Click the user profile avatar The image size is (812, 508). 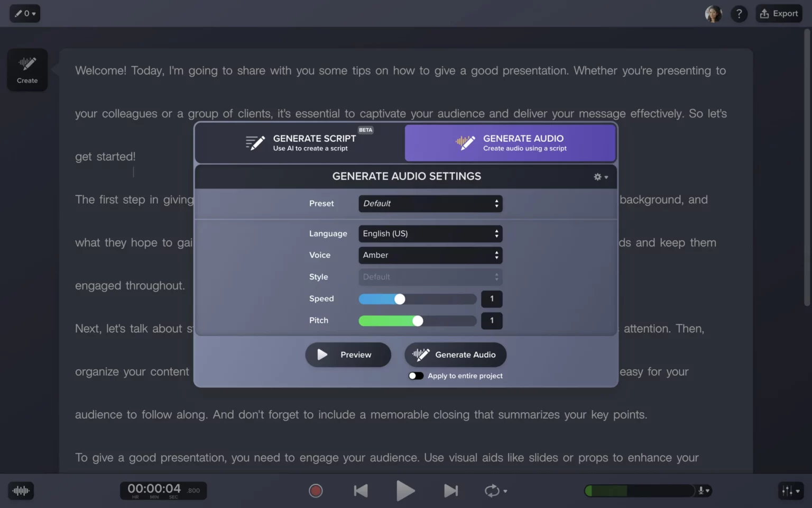(x=714, y=13)
